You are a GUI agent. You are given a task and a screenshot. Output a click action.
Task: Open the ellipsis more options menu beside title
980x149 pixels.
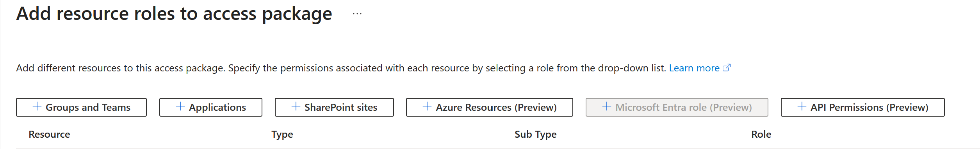click(x=357, y=14)
